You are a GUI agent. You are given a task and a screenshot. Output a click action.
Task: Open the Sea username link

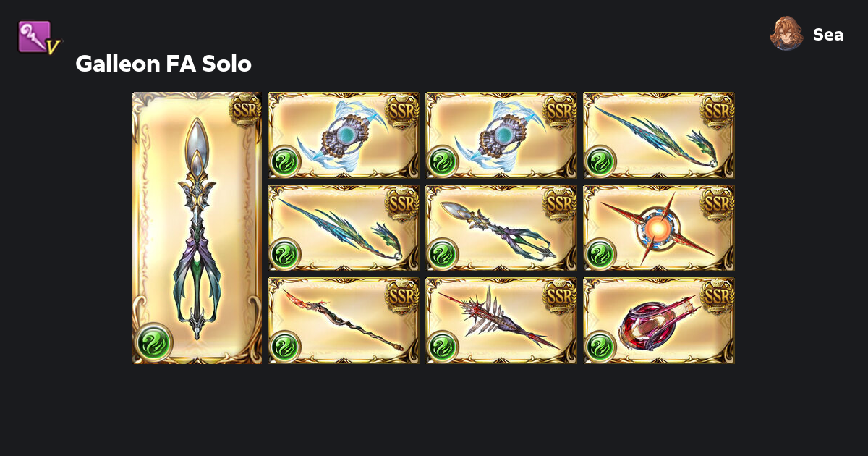pos(828,34)
